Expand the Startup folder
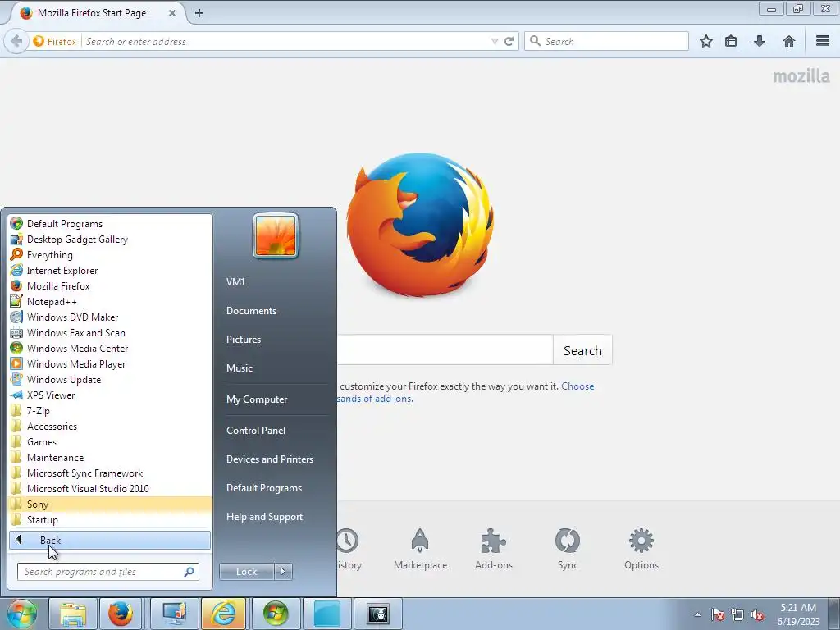Viewport: 840px width, 630px height. [111, 519]
